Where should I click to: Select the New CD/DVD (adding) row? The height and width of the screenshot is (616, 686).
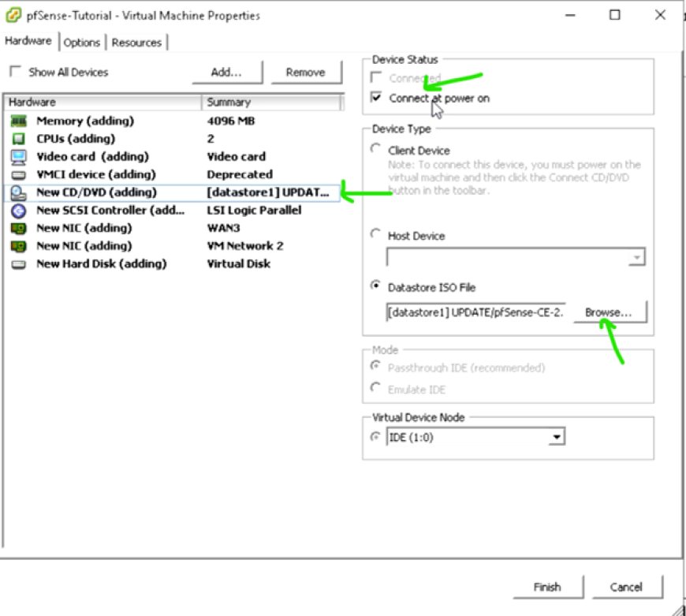click(173, 193)
